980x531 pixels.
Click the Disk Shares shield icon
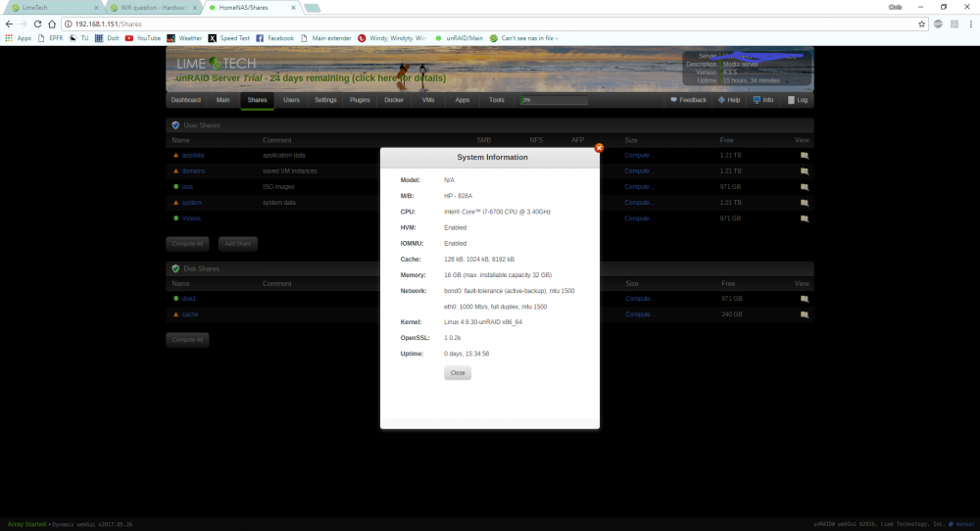[x=175, y=268]
